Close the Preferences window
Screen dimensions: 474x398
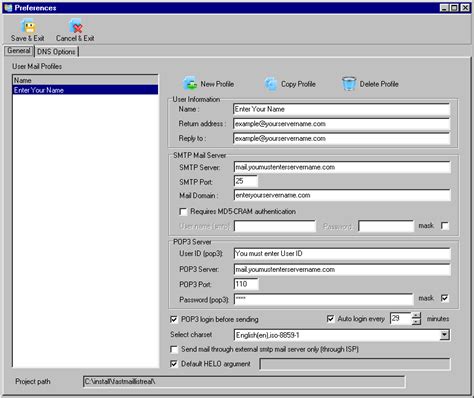465,8
